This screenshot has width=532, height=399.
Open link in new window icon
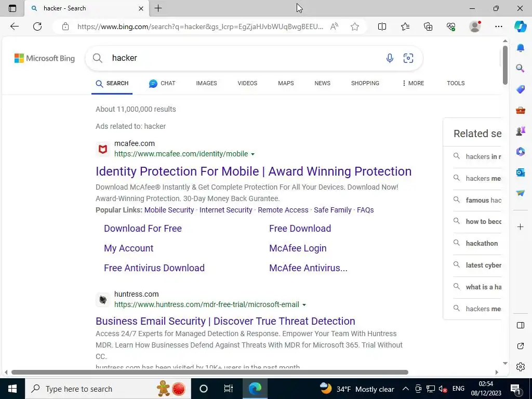[x=521, y=346]
